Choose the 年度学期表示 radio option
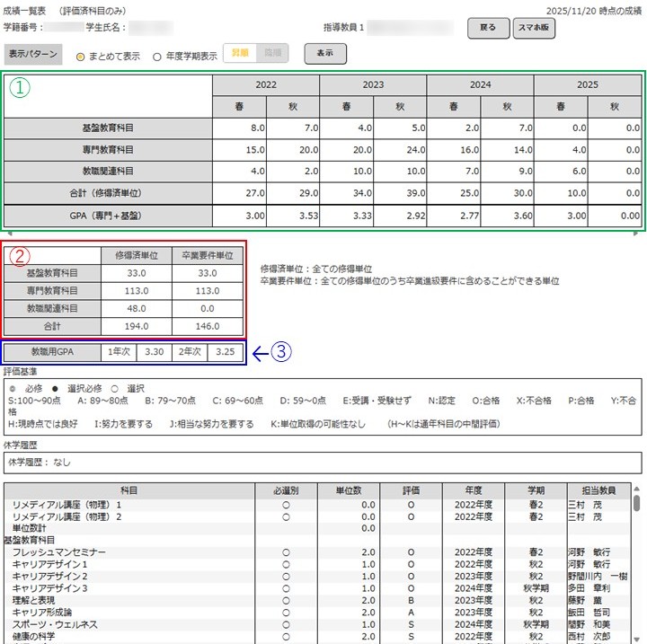 tap(157, 56)
